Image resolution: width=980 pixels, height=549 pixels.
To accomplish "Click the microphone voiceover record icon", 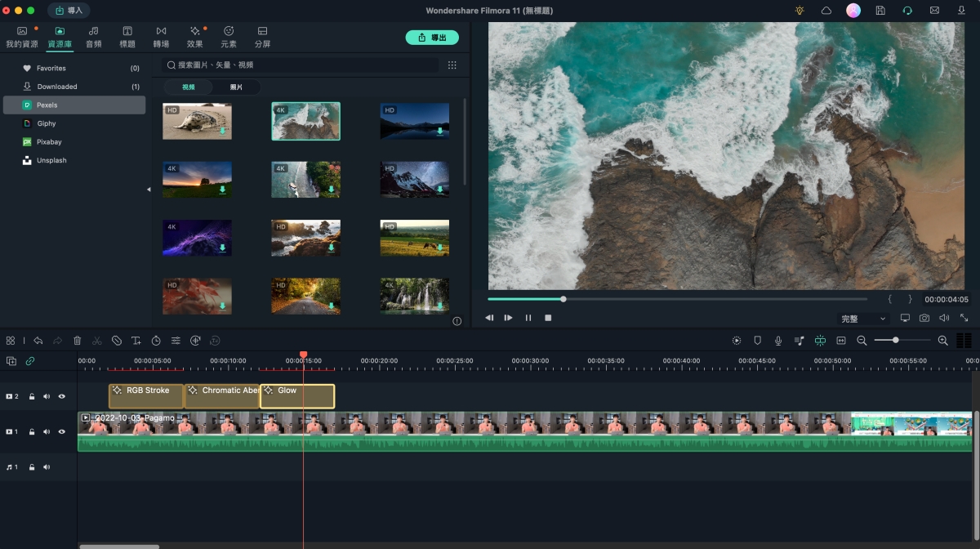I will pos(778,341).
